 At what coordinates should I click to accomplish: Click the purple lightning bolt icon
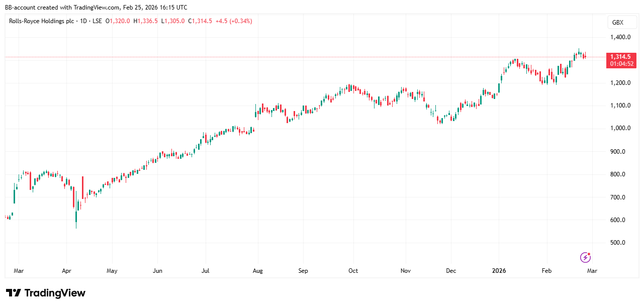585,257
